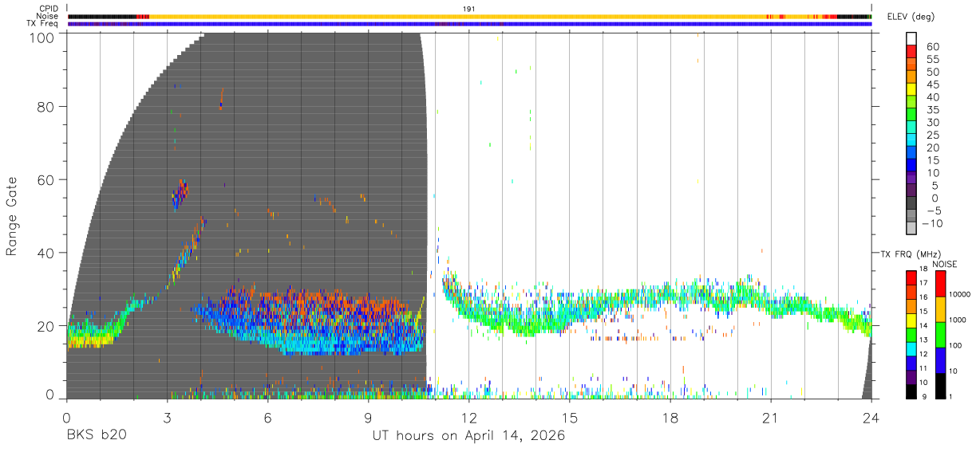This screenshot has width=980, height=452.
Task: Click the TX Freq label at top left
Action: [x=42, y=24]
